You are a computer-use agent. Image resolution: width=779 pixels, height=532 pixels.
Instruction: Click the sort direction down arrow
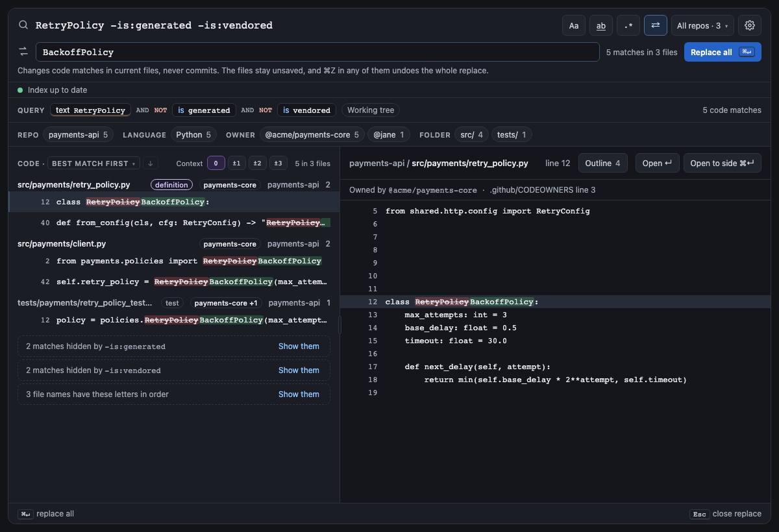(x=150, y=163)
